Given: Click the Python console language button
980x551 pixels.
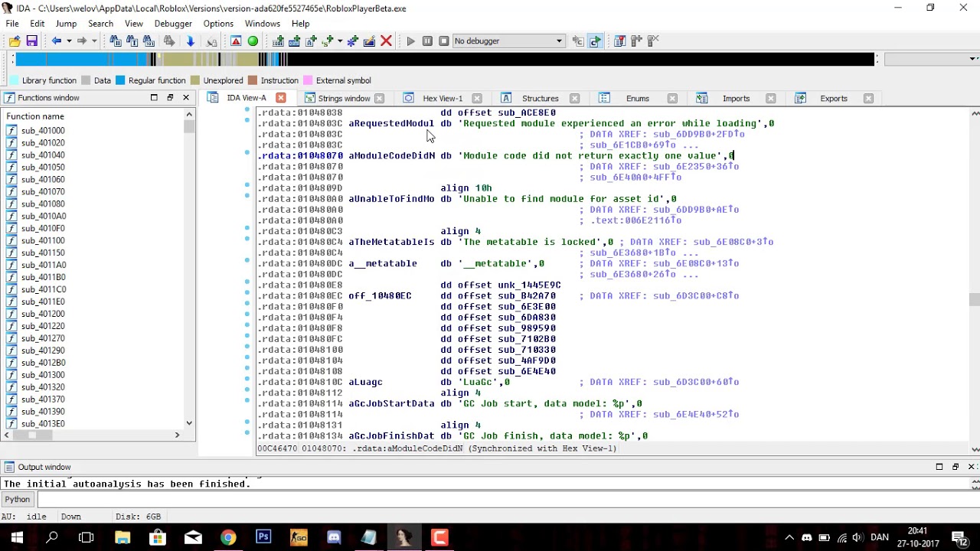Looking at the screenshot, I should click(18, 500).
